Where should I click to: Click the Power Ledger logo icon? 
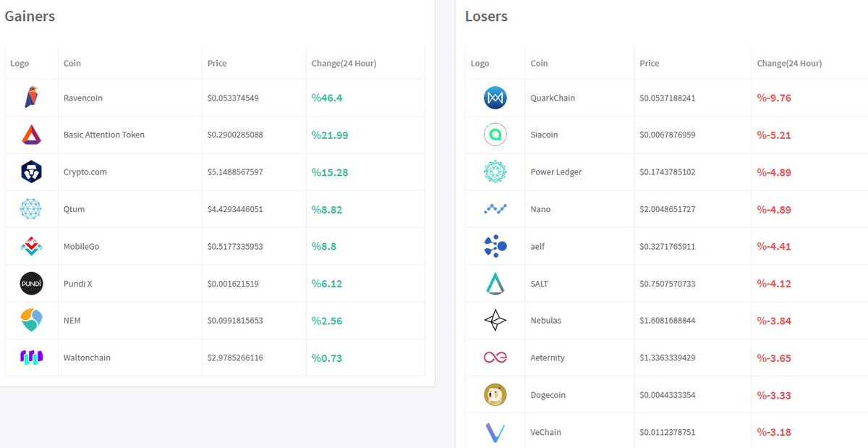495,172
